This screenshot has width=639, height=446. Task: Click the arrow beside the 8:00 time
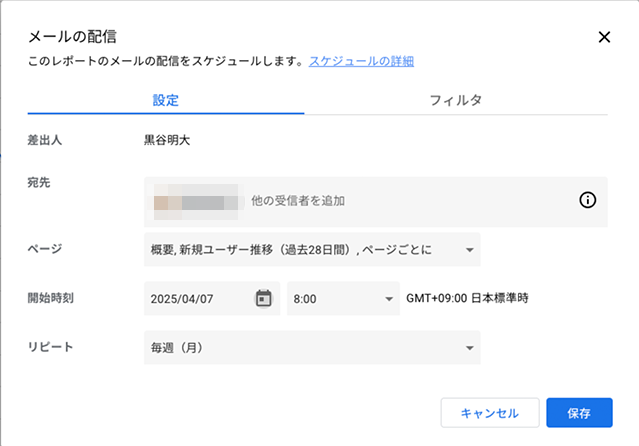point(388,298)
